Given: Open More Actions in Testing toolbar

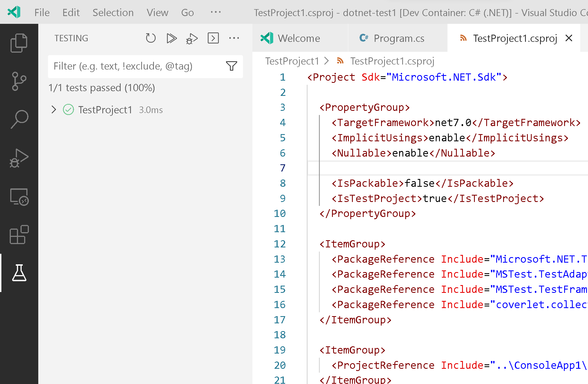Looking at the screenshot, I should [234, 38].
